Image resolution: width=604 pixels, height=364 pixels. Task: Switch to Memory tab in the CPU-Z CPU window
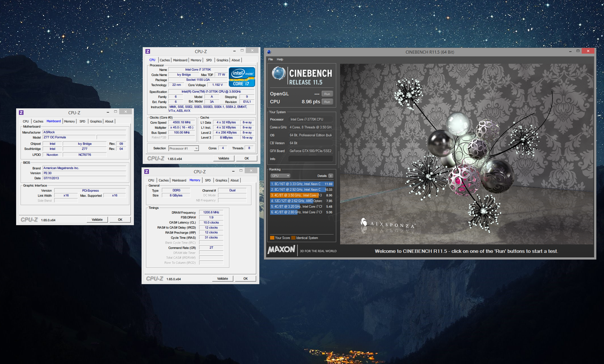click(x=196, y=60)
